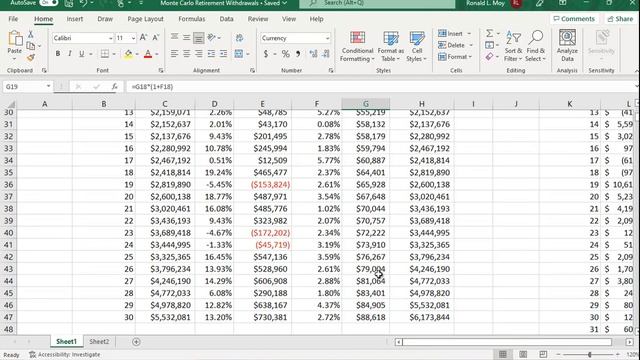Image resolution: width=640 pixels, height=360 pixels.
Task: Click the formula bar showing =G18*(1+F18)
Action: tap(380, 87)
